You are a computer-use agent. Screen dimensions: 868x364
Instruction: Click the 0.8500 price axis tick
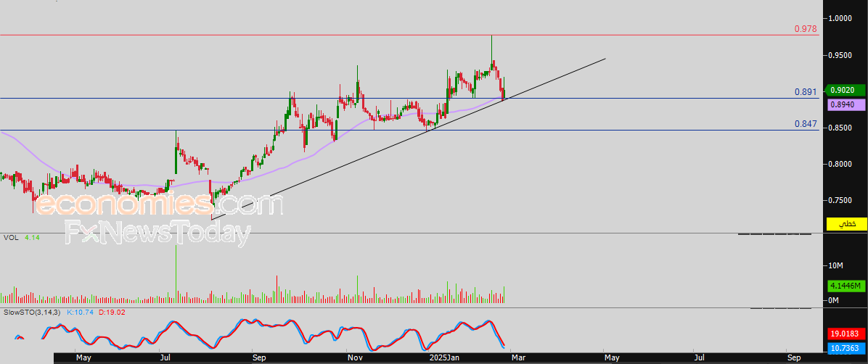(x=840, y=128)
